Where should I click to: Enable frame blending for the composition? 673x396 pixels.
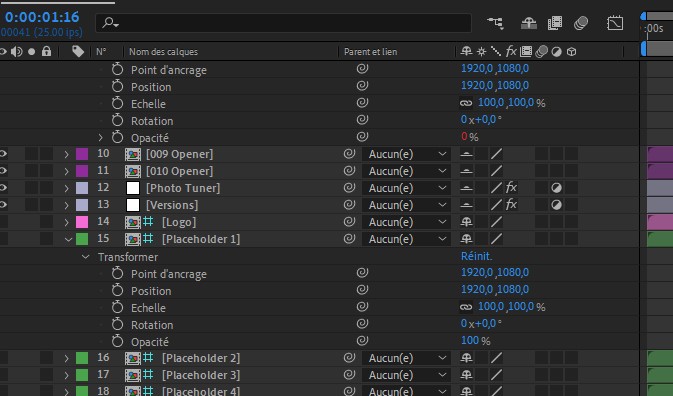555,23
